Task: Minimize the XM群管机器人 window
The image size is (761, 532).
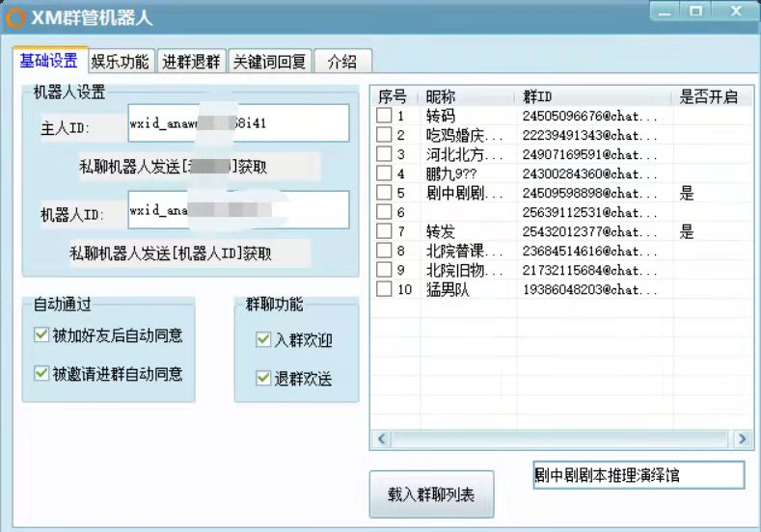Action: click(x=665, y=12)
